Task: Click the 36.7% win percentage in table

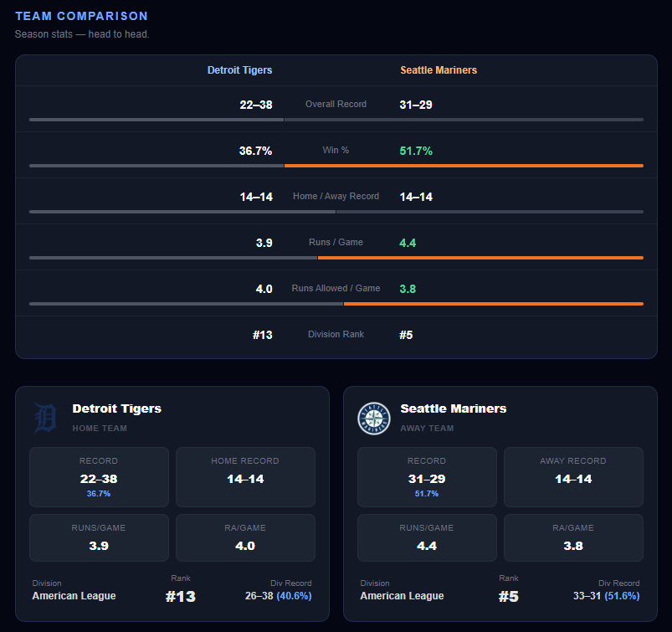Action: [255, 151]
